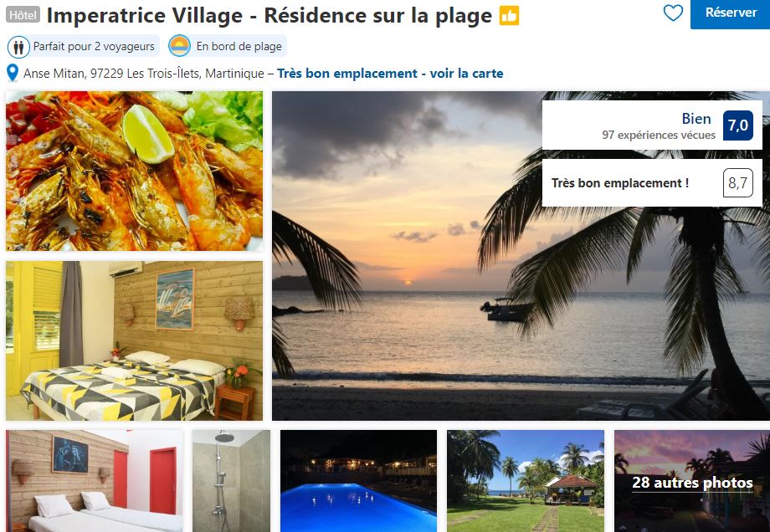This screenshot has width=770, height=532.
Task: Click the Réserver button
Action: point(730,13)
